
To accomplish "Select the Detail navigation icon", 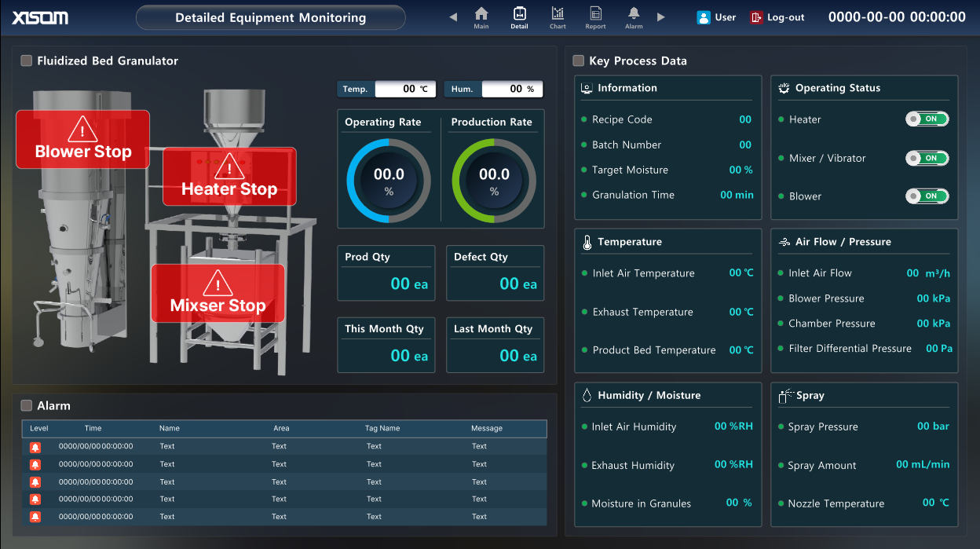I will (x=519, y=16).
